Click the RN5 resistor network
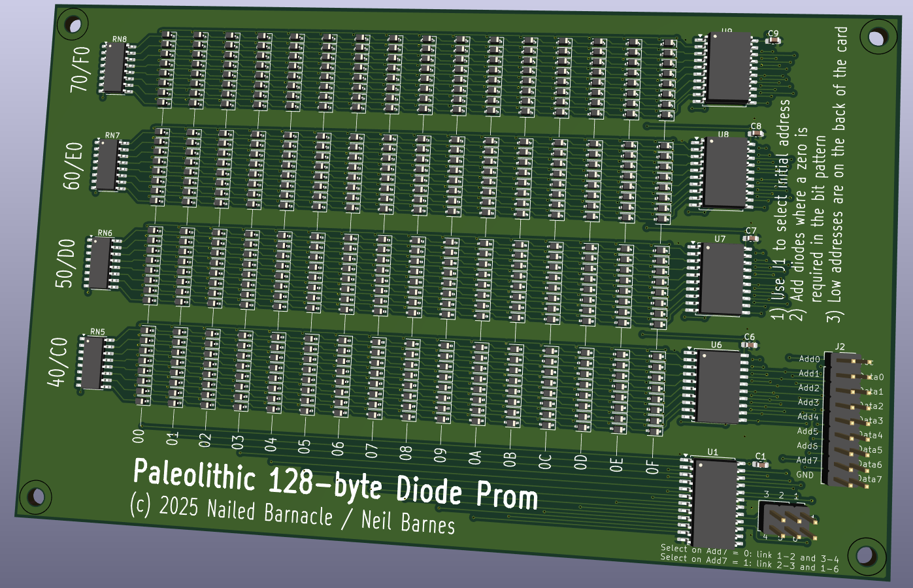 click(x=93, y=362)
